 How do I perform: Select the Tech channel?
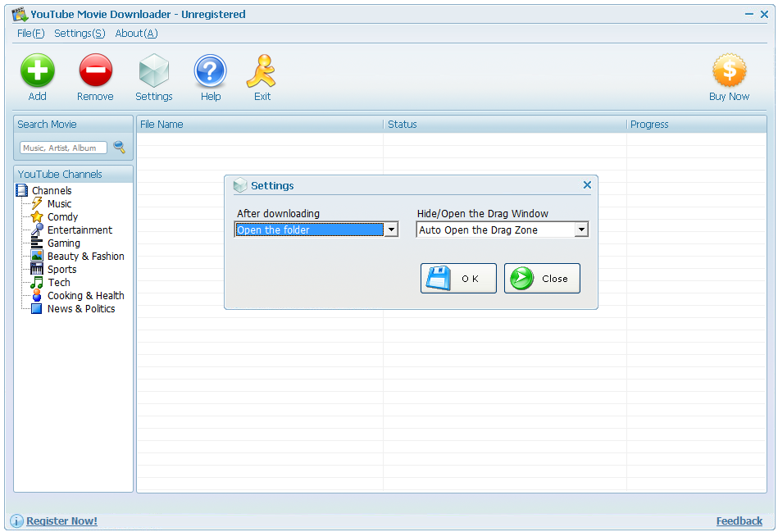click(59, 282)
